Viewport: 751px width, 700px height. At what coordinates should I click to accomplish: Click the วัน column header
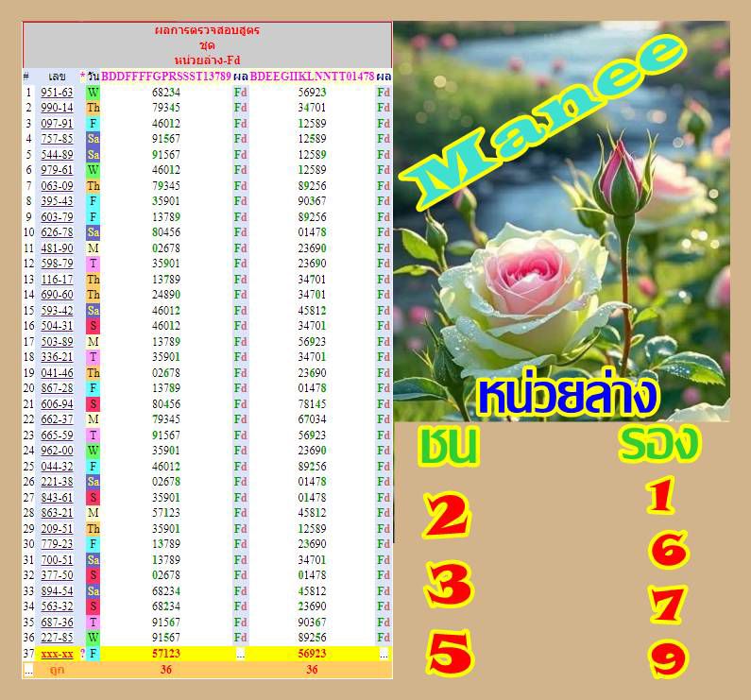94,76
